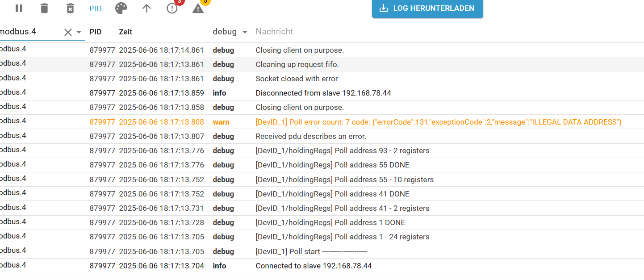Click the 'Poll address 93 - 2 registers' row

342,150
